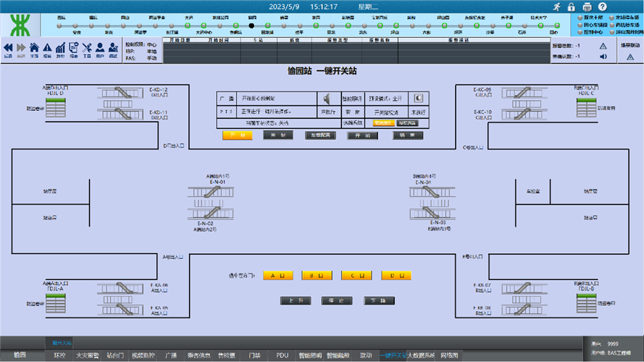Switch to the 网络图 tab
The height and width of the screenshot is (362, 644).
449,356
